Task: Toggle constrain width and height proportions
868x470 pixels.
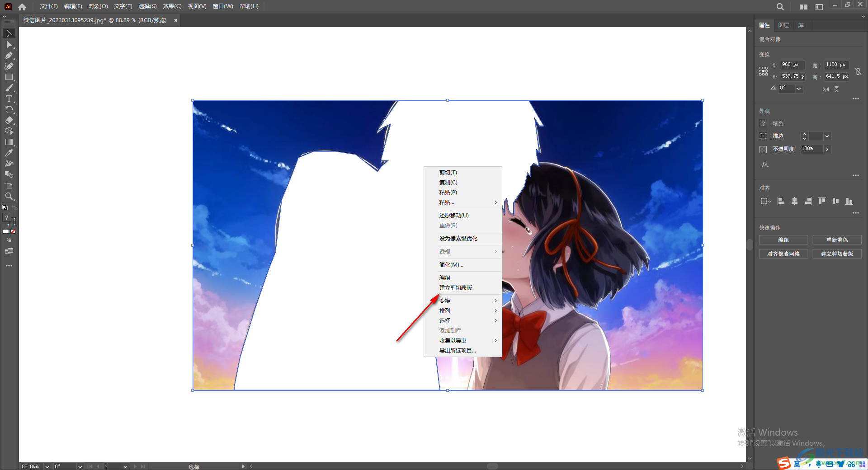Action: click(x=858, y=71)
